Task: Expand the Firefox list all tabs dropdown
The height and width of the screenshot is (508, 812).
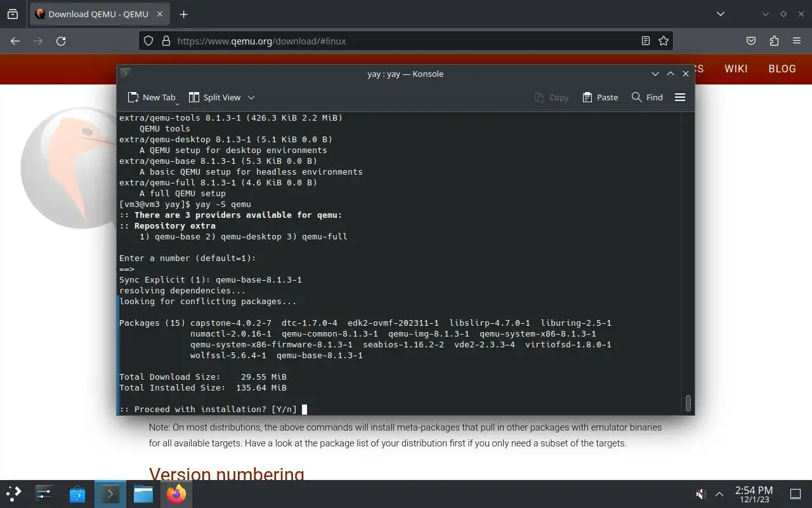Action: tap(720, 14)
